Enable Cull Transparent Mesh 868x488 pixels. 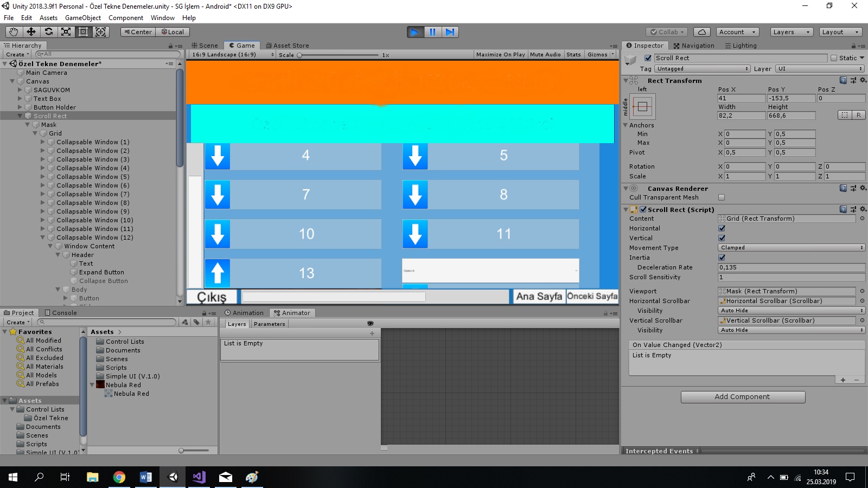(x=722, y=197)
